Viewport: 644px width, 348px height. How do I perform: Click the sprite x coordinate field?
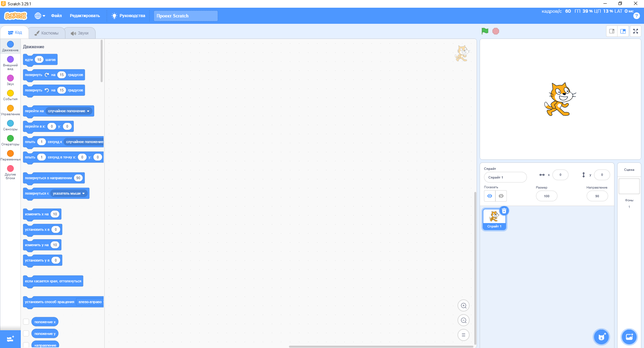560,175
